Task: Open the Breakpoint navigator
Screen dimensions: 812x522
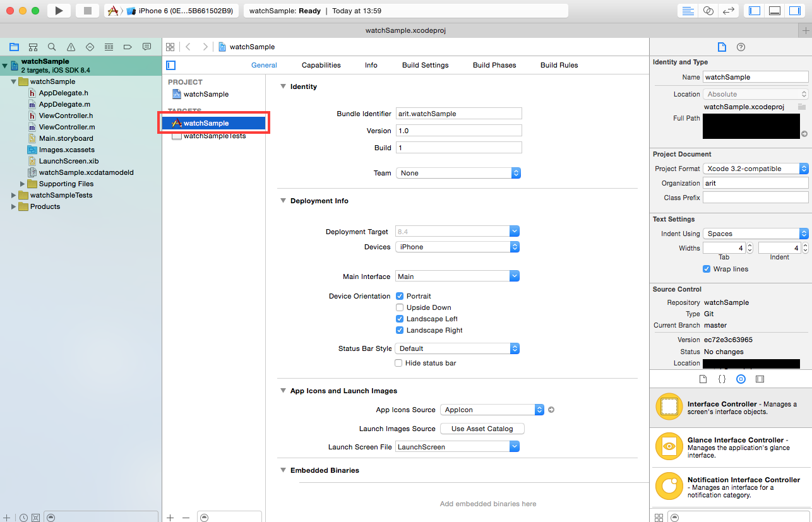Action: tap(128, 47)
